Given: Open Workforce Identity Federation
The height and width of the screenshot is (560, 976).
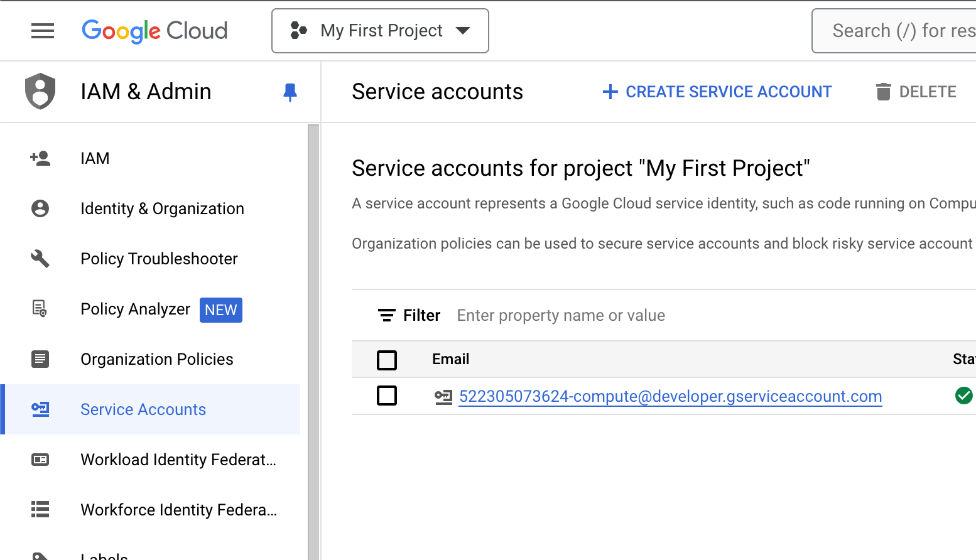Looking at the screenshot, I should pyautogui.click(x=151, y=510).
